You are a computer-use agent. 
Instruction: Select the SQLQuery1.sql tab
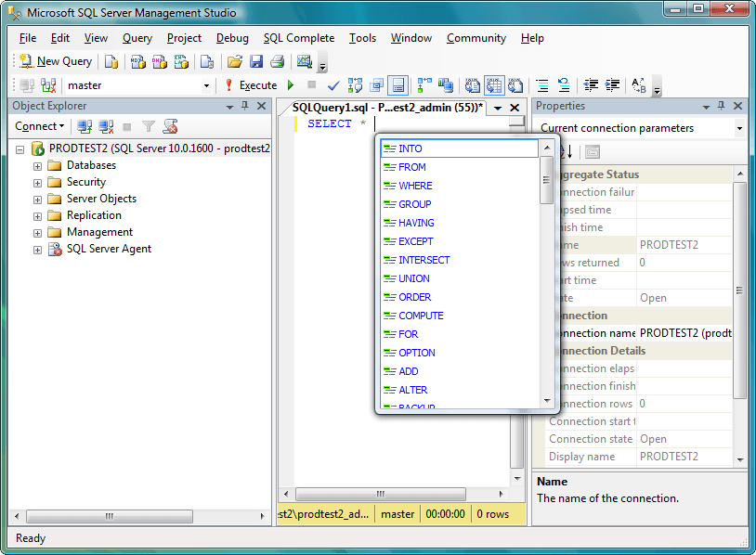pos(387,108)
